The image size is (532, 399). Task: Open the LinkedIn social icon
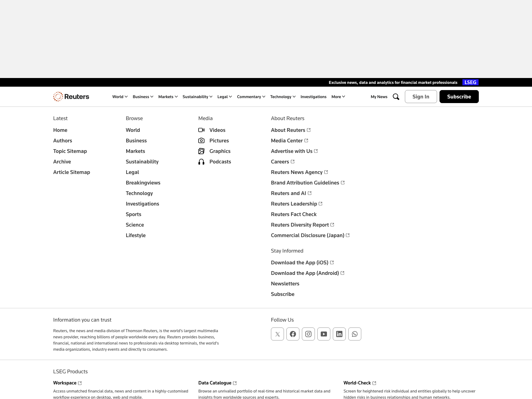tap(339, 334)
